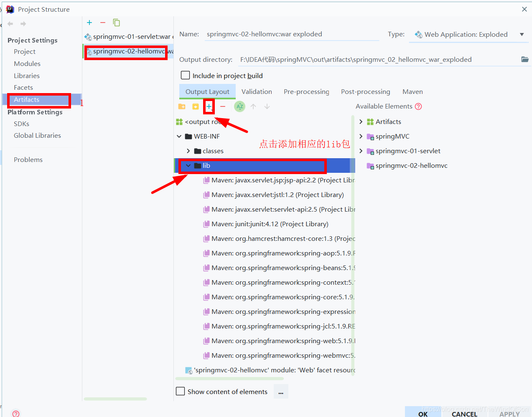
Task: Click the artifact Name input field
Action: tap(292, 34)
